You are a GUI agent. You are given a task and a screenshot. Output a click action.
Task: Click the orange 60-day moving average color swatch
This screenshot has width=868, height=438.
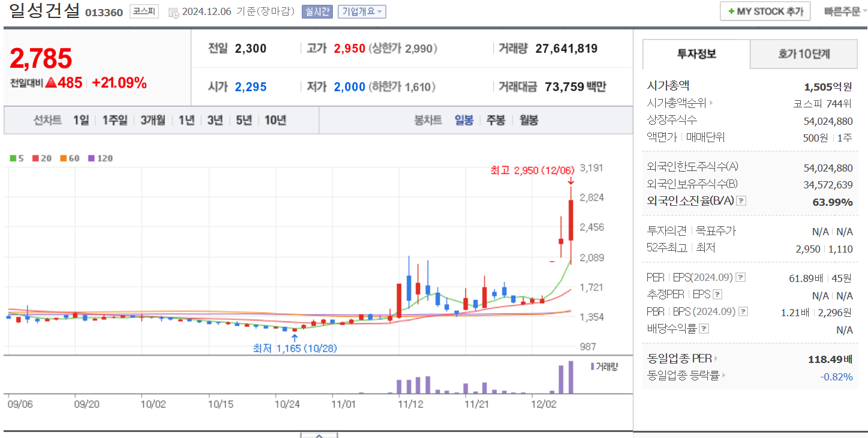pyautogui.click(x=62, y=158)
